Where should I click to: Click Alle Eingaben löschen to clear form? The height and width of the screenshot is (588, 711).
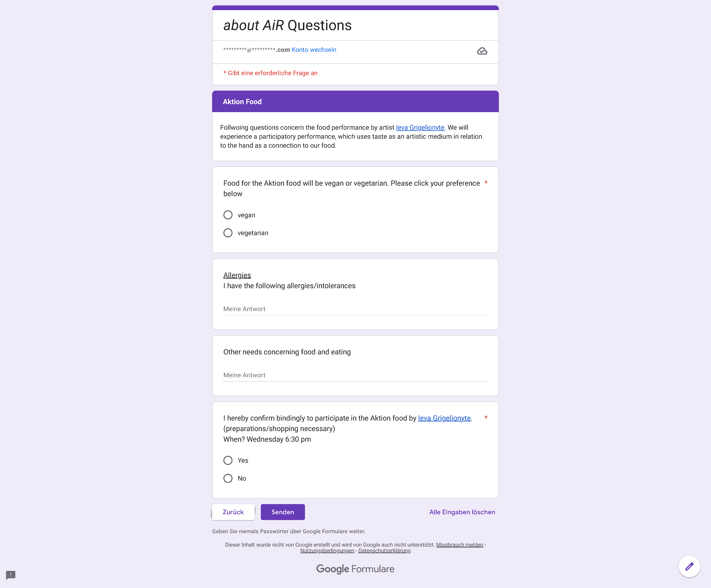click(462, 512)
